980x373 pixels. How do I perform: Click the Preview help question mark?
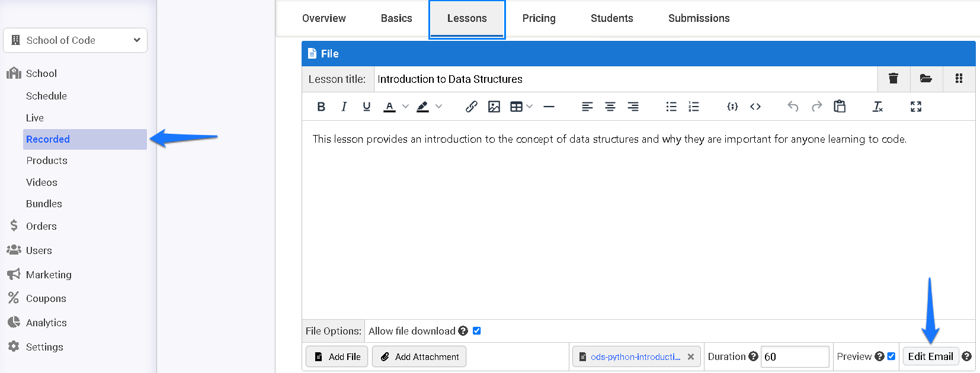pos(879,356)
